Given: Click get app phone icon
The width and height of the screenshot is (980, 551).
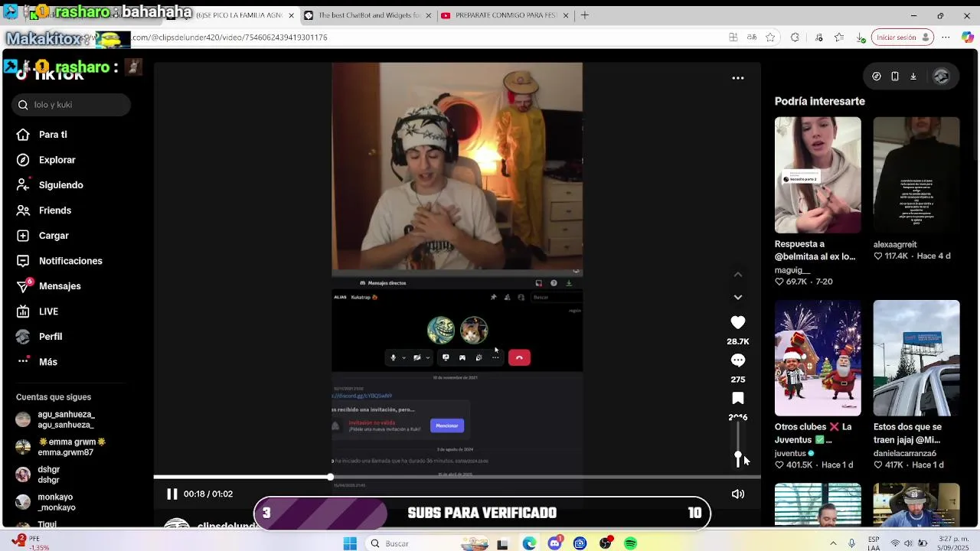Looking at the screenshot, I should pos(895,77).
